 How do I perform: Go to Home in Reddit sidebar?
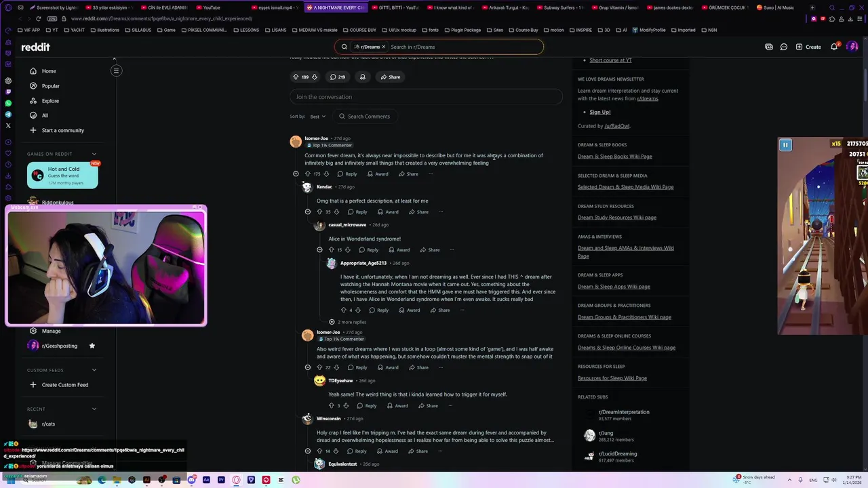(x=49, y=71)
